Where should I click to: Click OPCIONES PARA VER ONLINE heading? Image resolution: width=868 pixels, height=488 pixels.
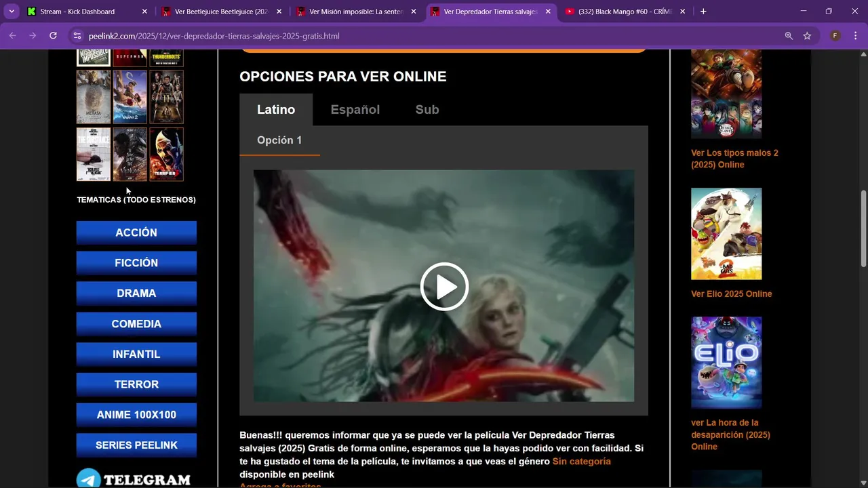click(x=342, y=77)
